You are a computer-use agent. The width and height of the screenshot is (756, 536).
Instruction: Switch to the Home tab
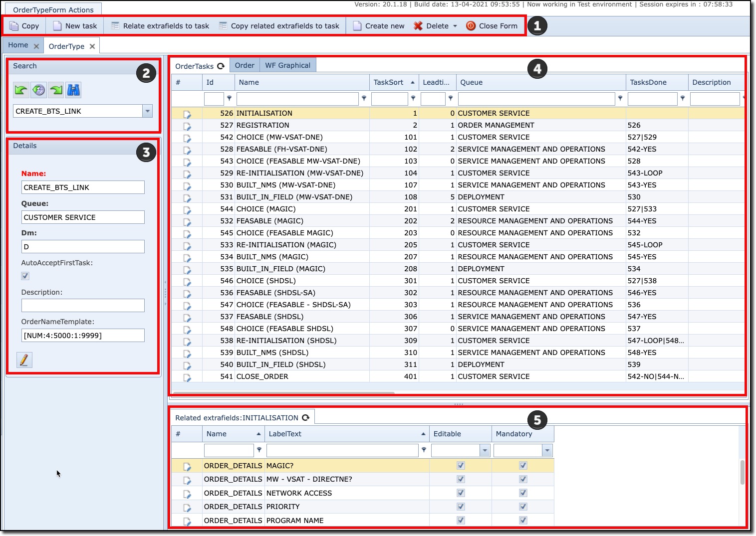click(x=18, y=45)
